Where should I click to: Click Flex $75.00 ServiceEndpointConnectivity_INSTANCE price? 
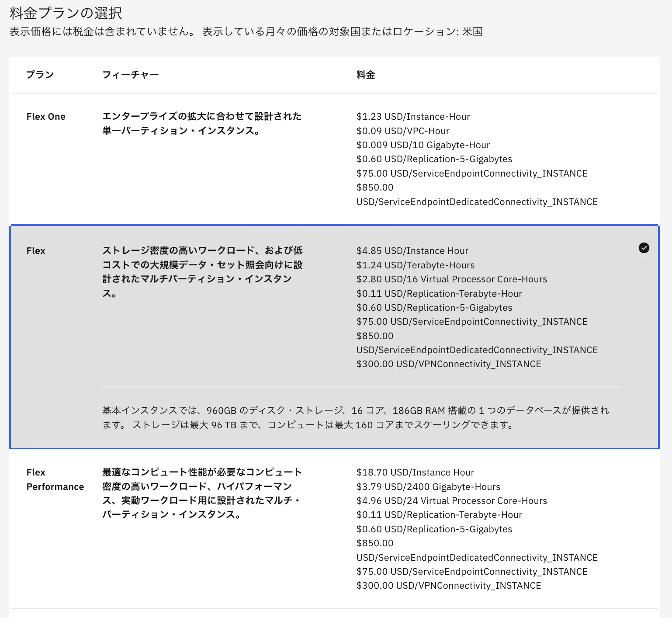(472, 322)
